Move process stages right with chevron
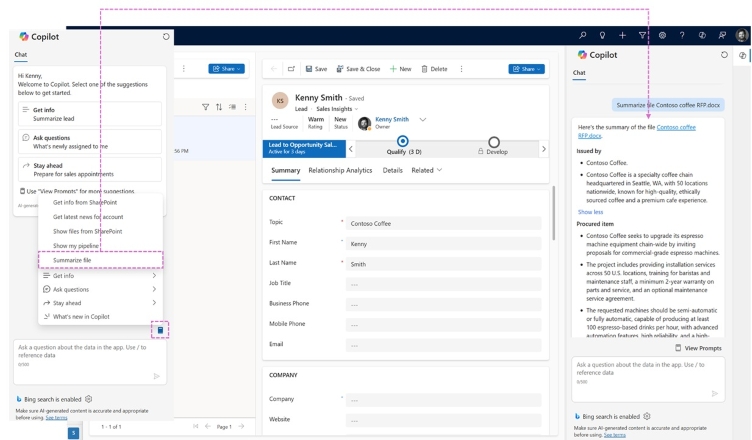This screenshot has height=440, width=752. [543, 149]
